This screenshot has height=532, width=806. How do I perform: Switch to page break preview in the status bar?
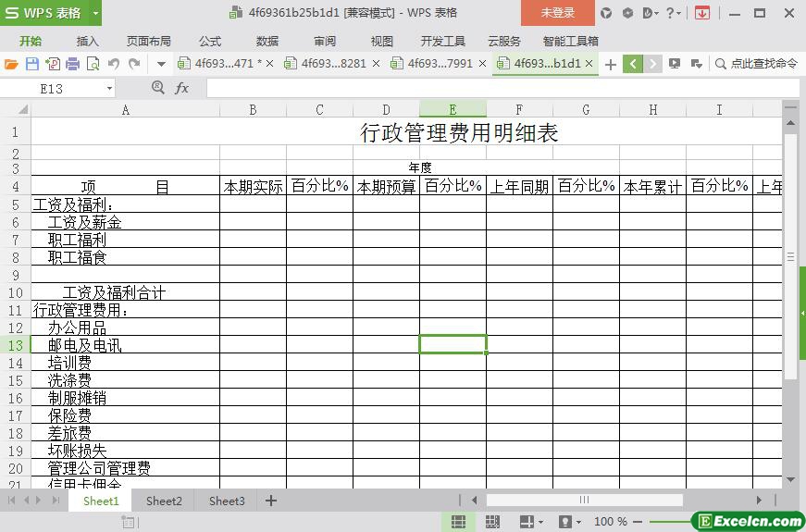click(492, 522)
